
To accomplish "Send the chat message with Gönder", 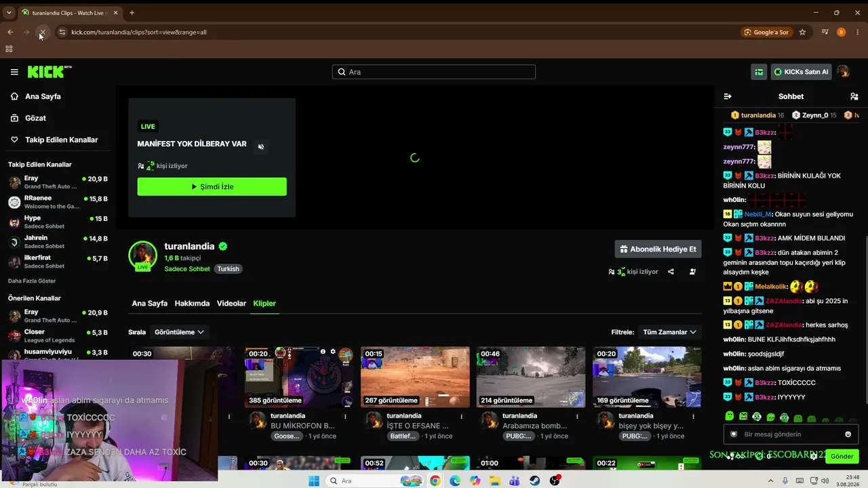I will click(842, 456).
